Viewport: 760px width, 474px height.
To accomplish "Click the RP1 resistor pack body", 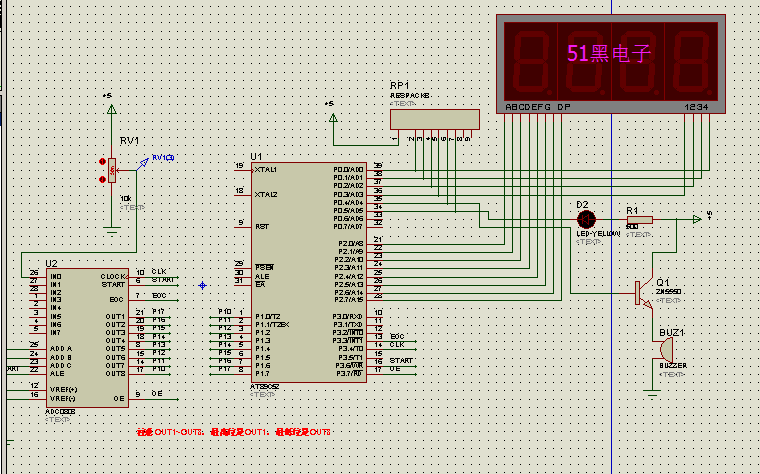I will [x=435, y=119].
